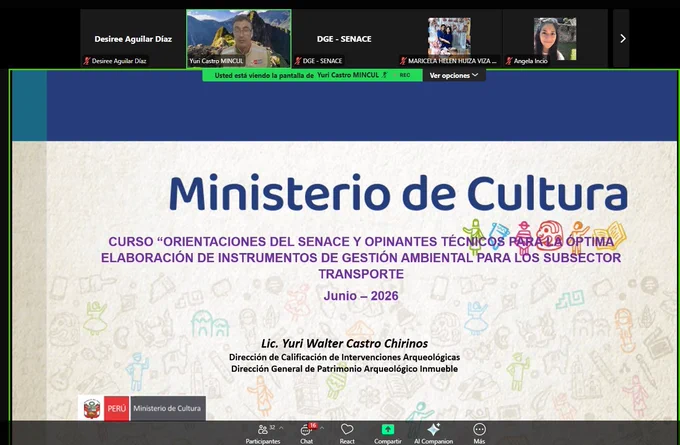
Task: Select Desiree Aguilar Díaz video tile
Action: 133,39
